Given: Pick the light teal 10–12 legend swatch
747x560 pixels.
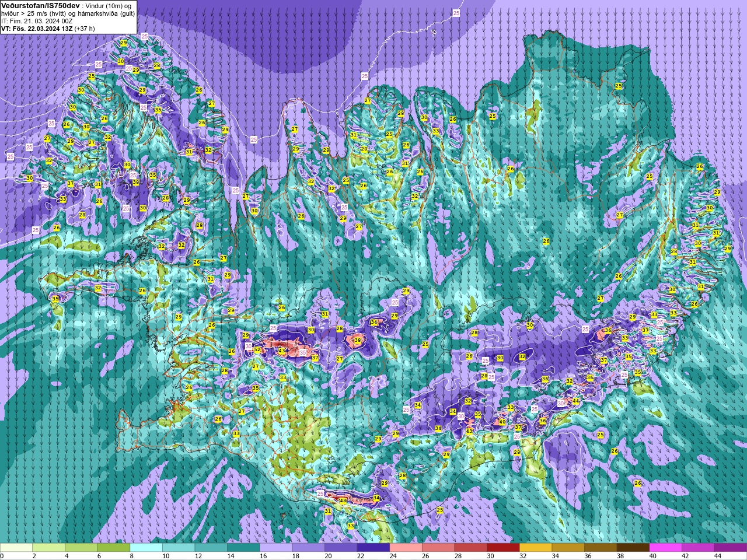Looking at the screenshot, I should pos(179,548).
